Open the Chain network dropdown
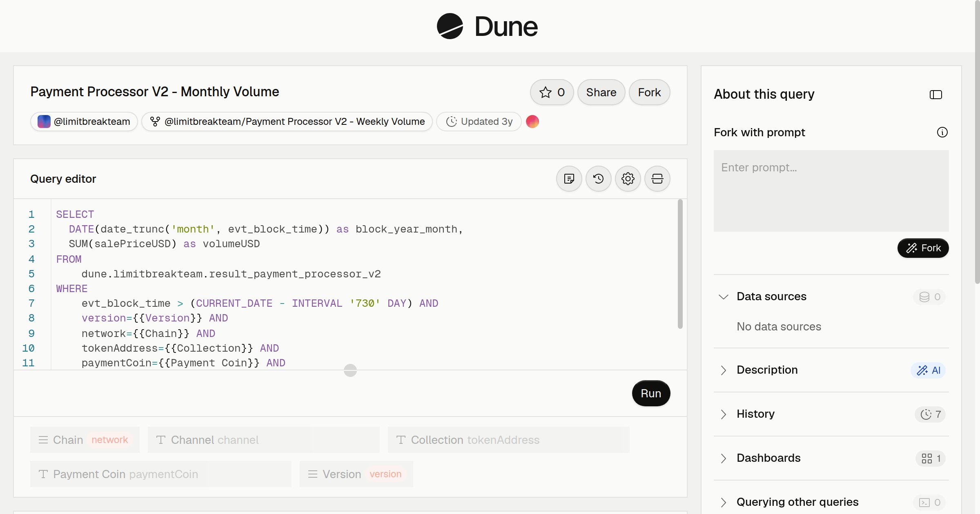This screenshot has height=514, width=980. (x=85, y=440)
